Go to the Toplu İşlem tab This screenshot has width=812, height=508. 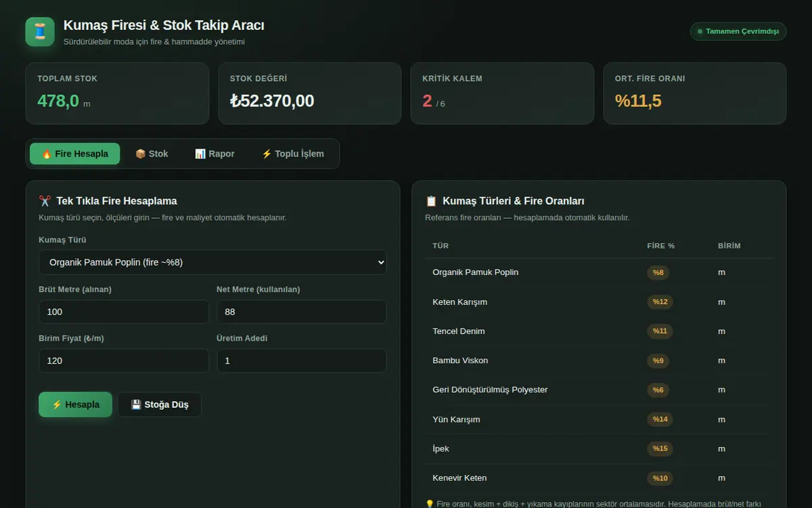tap(293, 154)
